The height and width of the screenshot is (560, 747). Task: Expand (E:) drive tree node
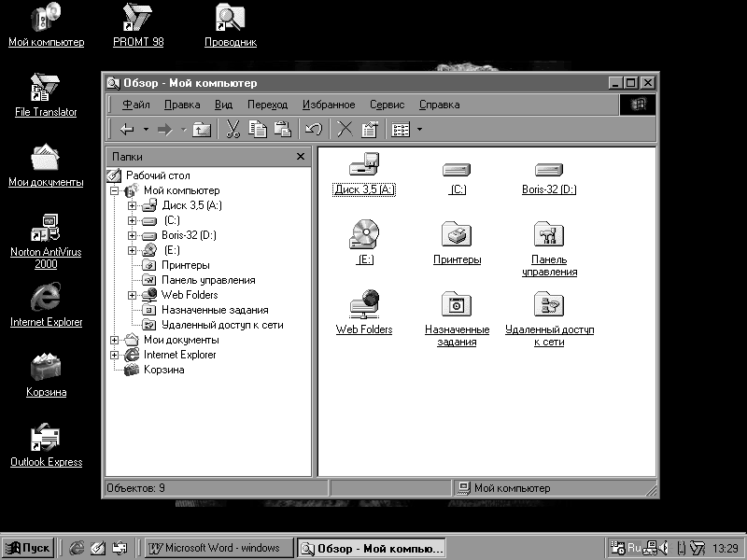click(132, 250)
